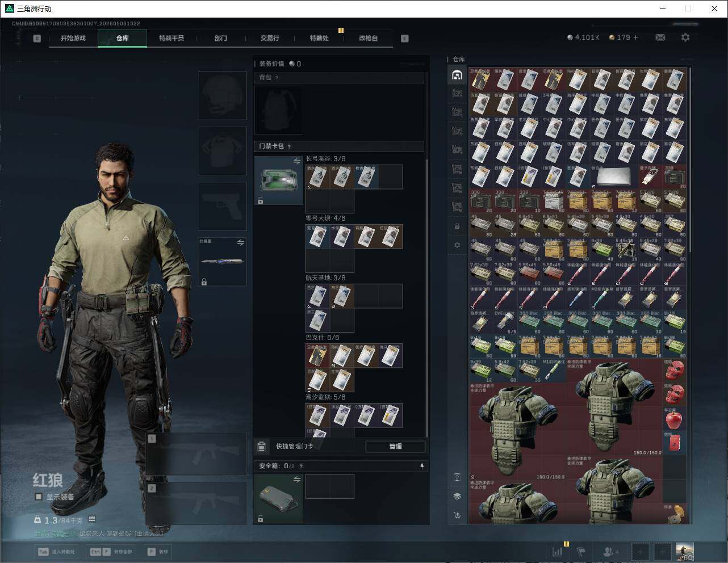
Task: Select the empty helmet equipment slot
Action: point(223,95)
